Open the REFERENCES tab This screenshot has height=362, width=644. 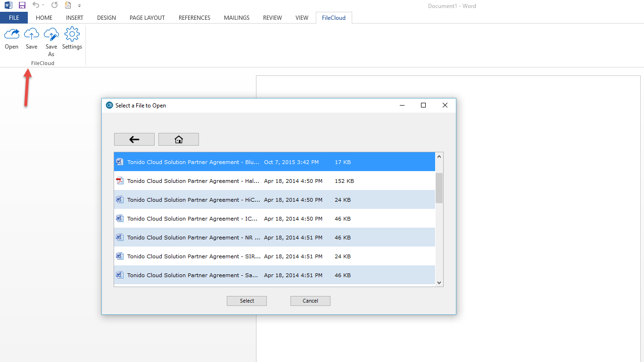click(x=194, y=18)
